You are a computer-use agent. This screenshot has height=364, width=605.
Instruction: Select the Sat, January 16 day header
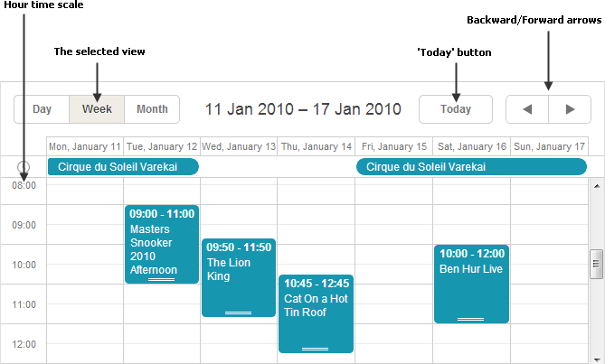coord(471,146)
